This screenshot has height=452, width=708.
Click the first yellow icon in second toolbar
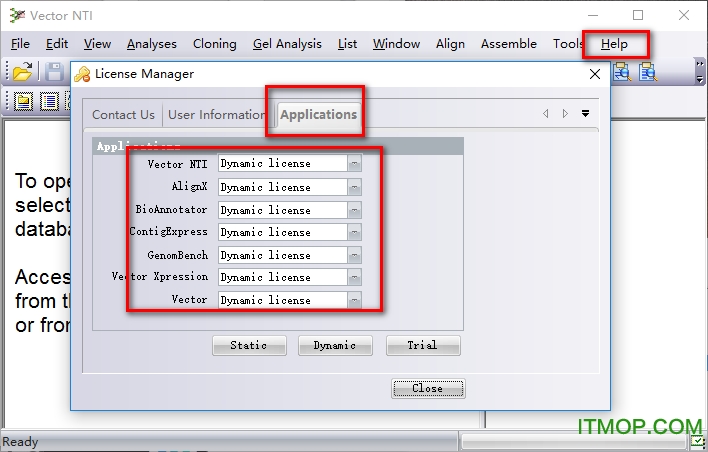click(x=22, y=100)
